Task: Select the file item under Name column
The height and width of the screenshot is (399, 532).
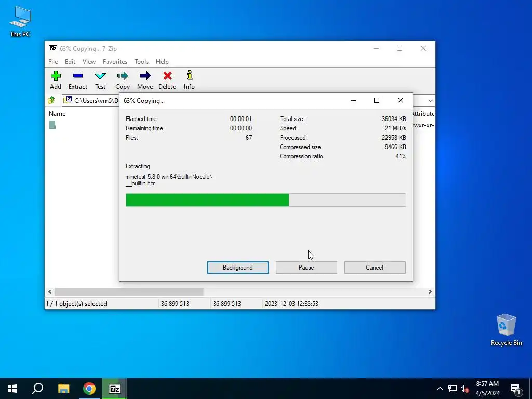Action: click(x=52, y=125)
